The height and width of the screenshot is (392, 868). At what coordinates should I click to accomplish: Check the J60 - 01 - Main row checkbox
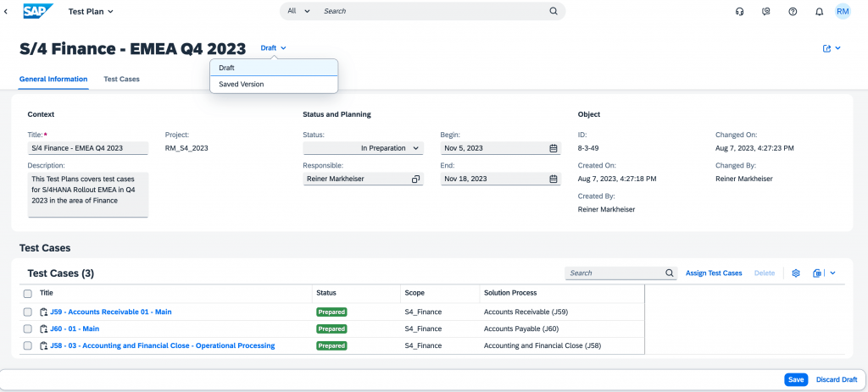[x=28, y=329]
